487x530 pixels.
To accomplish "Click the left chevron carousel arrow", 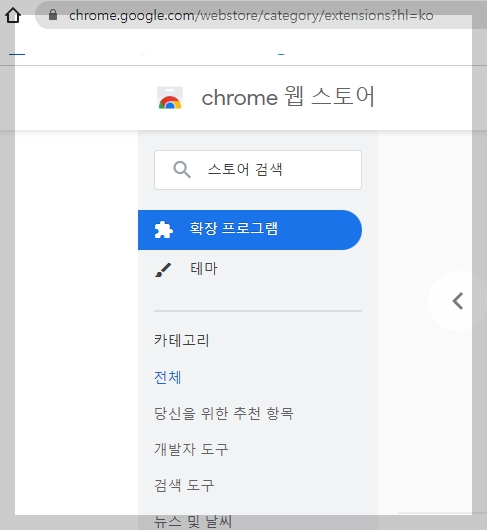I will click(458, 301).
